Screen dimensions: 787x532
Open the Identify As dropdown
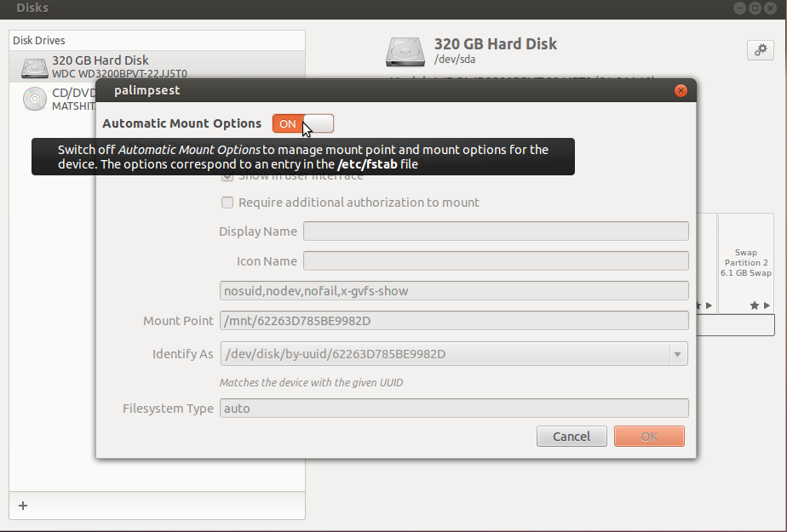click(678, 354)
